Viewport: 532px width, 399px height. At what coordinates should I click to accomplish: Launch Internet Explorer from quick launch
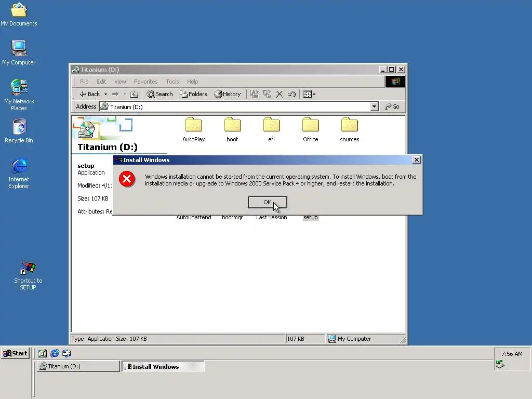click(55, 353)
